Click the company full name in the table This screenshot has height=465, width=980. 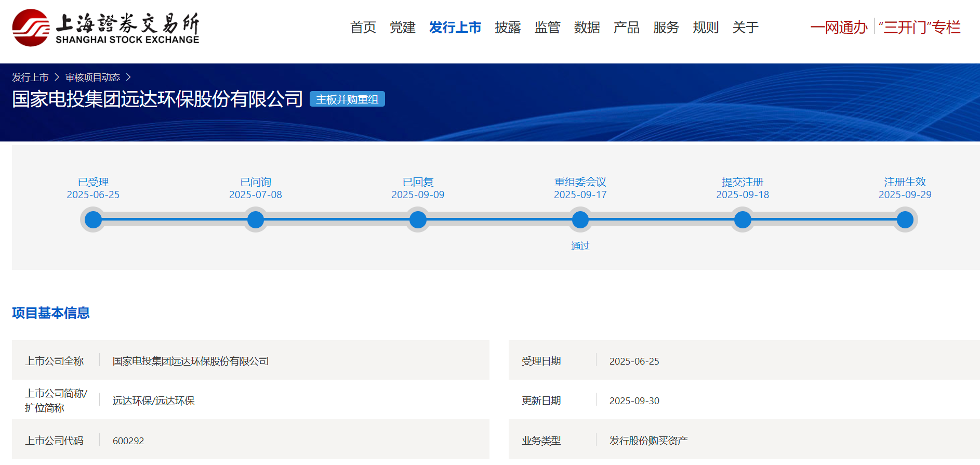191,361
